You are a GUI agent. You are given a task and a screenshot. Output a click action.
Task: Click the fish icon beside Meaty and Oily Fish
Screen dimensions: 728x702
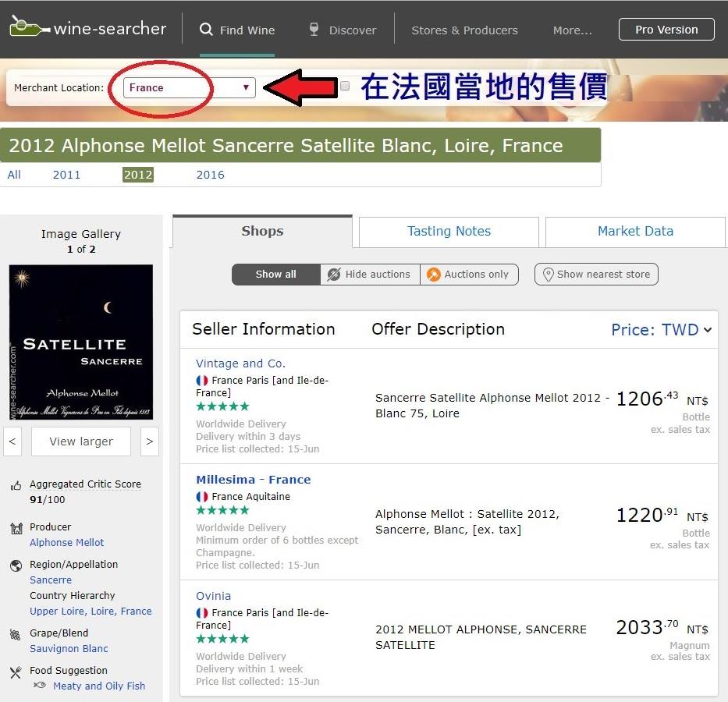click(x=40, y=685)
